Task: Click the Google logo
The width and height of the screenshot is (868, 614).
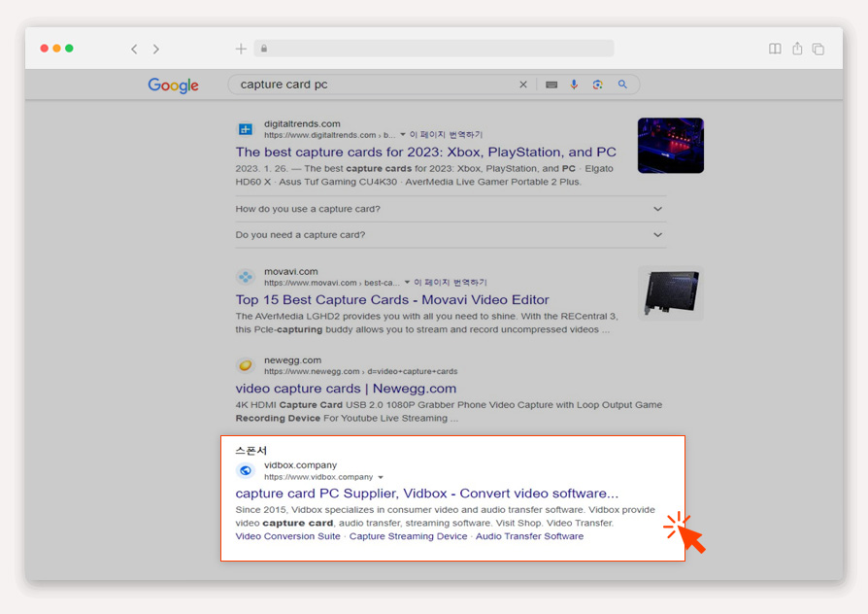Action: pyautogui.click(x=173, y=85)
